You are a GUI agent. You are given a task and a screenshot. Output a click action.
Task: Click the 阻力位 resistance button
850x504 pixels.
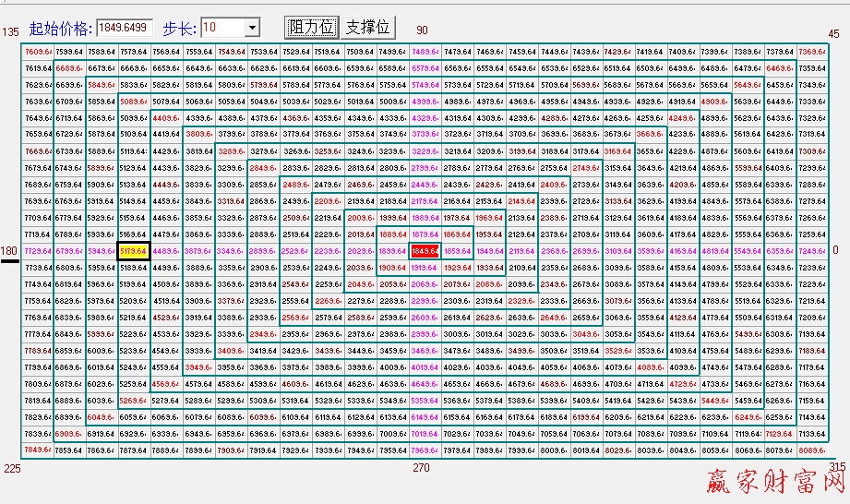(311, 28)
